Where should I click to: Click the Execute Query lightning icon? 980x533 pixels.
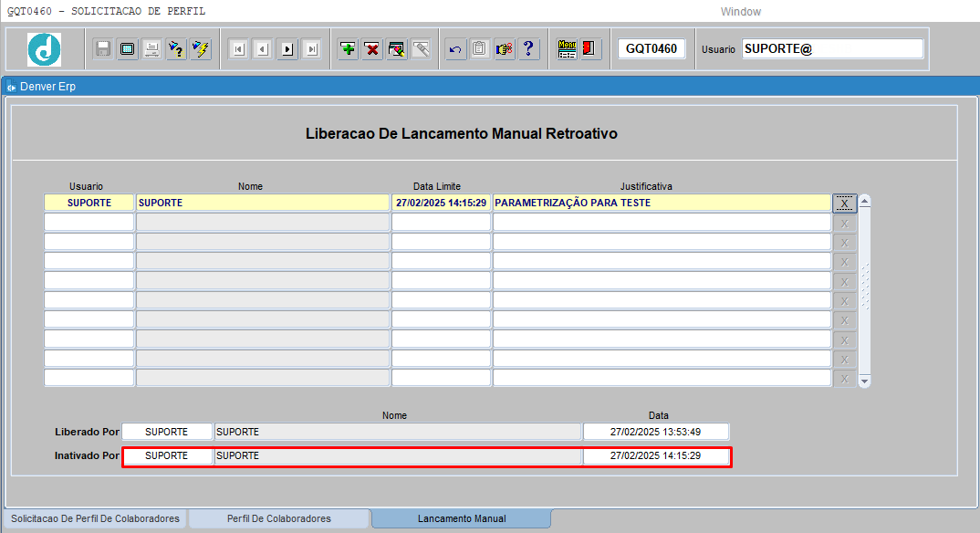(201, 48)
